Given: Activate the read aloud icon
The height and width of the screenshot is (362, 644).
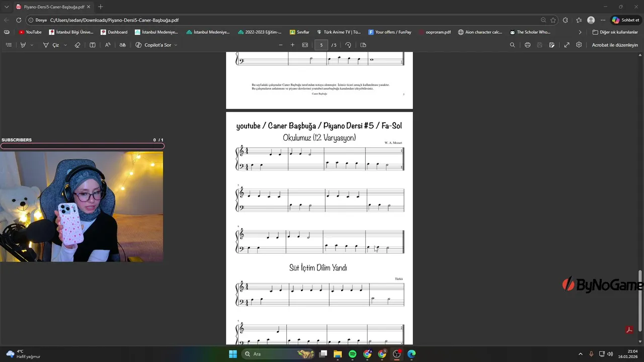Looking at the screenshot, I should click(x=108, y=45).
